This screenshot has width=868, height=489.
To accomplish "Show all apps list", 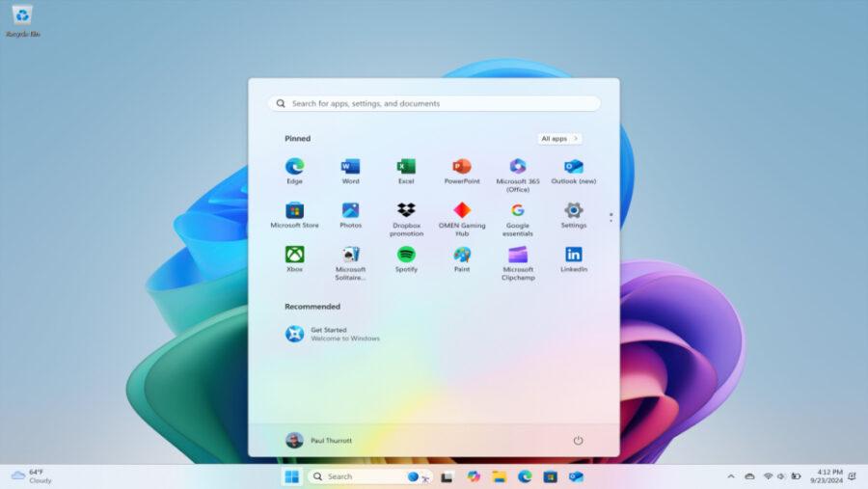I will tap(559, 139).
